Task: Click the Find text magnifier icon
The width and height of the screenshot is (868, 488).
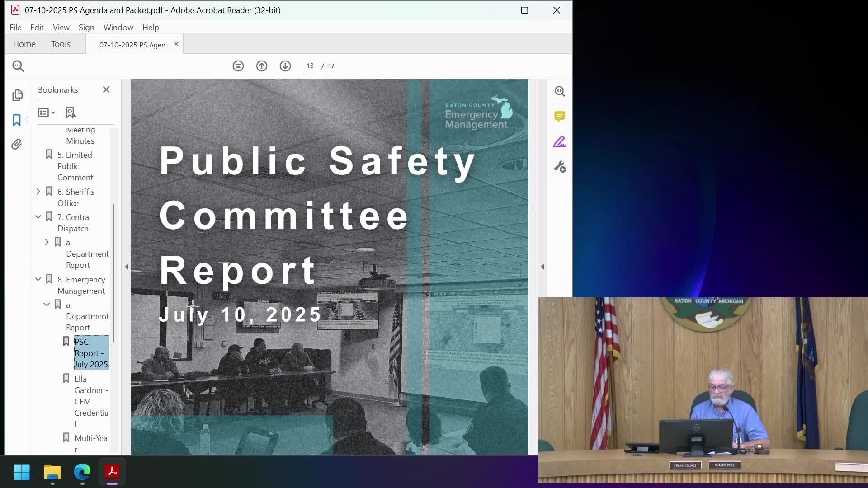Action: (x=18, y=66)
